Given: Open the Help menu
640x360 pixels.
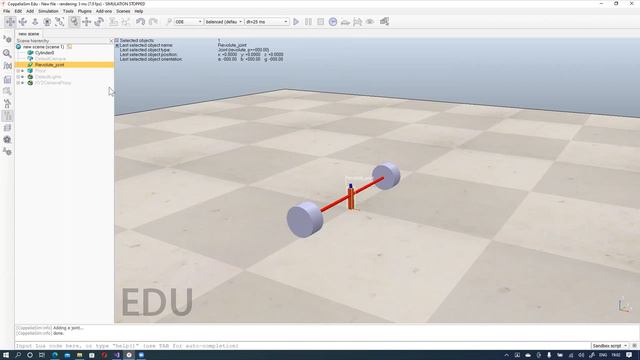Looking at the screenshot, I should click(x=139, y=11).
